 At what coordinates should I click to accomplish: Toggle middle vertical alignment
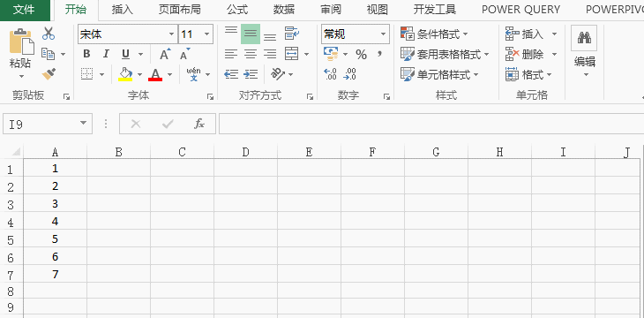click(251, 34)
